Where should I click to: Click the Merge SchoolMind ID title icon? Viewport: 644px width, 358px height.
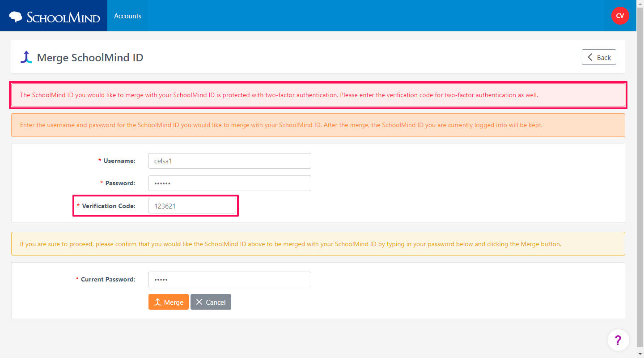(26, 57)
